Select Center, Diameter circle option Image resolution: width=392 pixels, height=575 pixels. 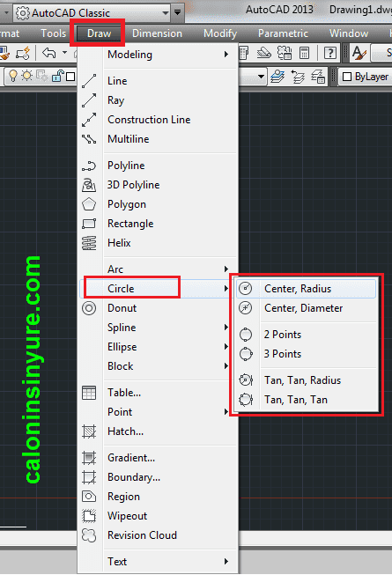(307, 308)
